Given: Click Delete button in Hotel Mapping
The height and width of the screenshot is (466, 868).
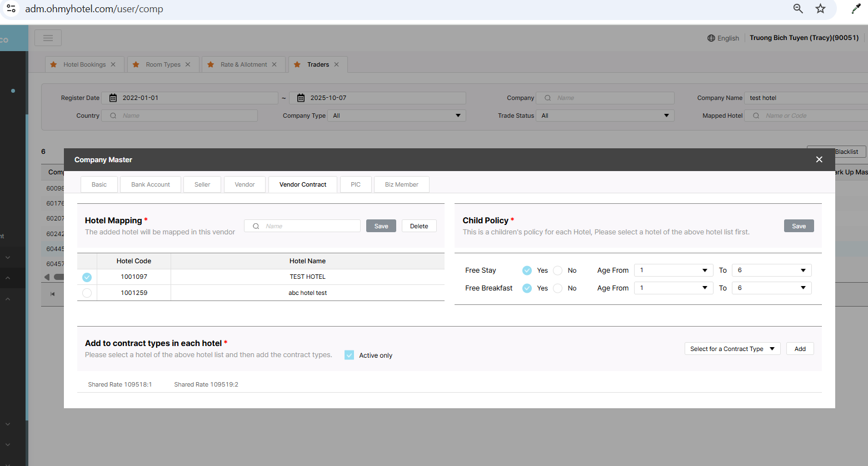Looking at the screenshot, I should pyautogui.click(x=418, y=226).
